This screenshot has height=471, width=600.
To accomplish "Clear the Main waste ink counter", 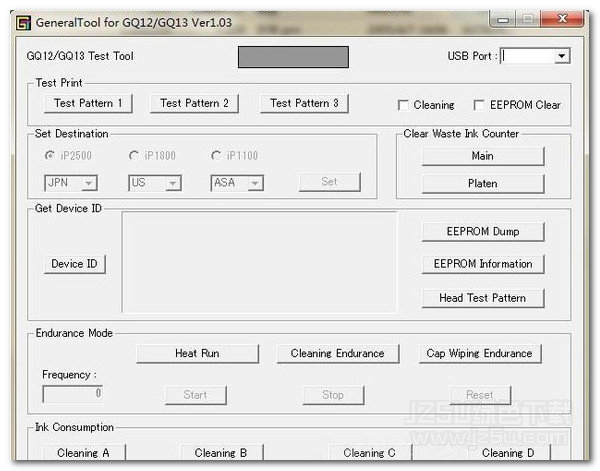I will click(x=482, y=156).
